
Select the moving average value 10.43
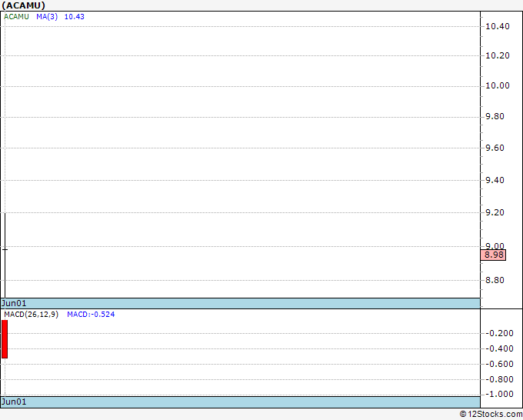[x=75, y=17]
